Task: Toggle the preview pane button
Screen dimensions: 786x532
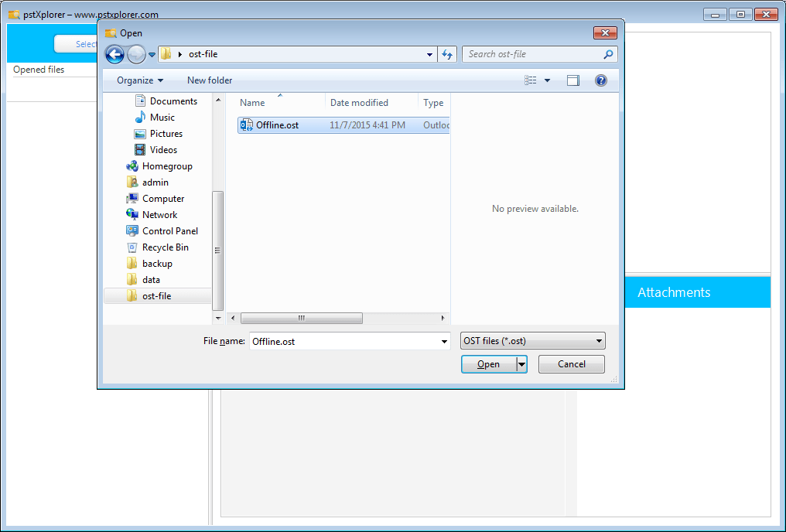Action: (573, 80)
